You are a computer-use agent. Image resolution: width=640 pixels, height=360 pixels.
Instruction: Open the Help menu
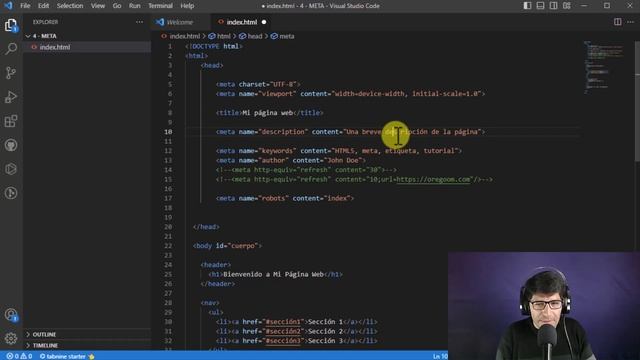187,6
